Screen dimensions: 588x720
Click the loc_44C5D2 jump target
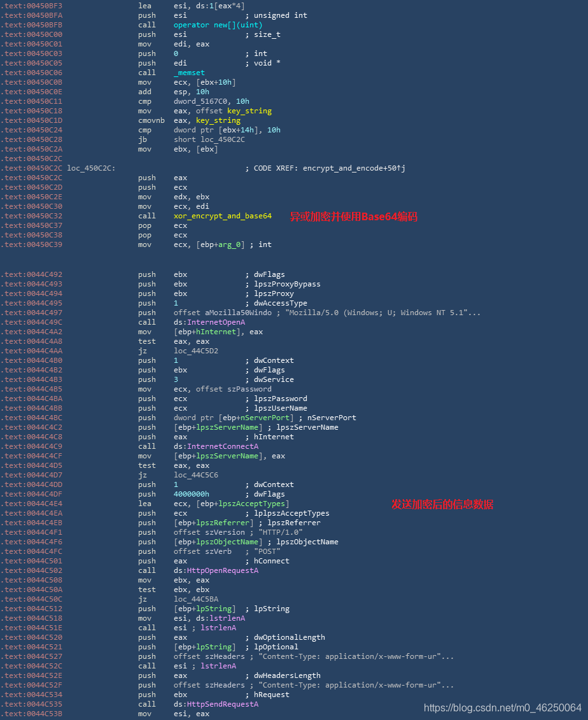(x=196, y=351)
